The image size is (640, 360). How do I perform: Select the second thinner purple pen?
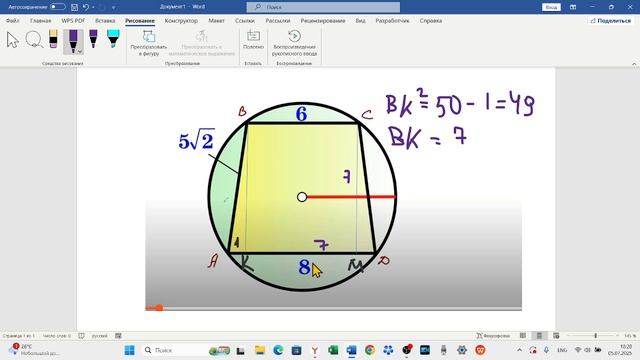pyautogui.click(x=93, y=39)
